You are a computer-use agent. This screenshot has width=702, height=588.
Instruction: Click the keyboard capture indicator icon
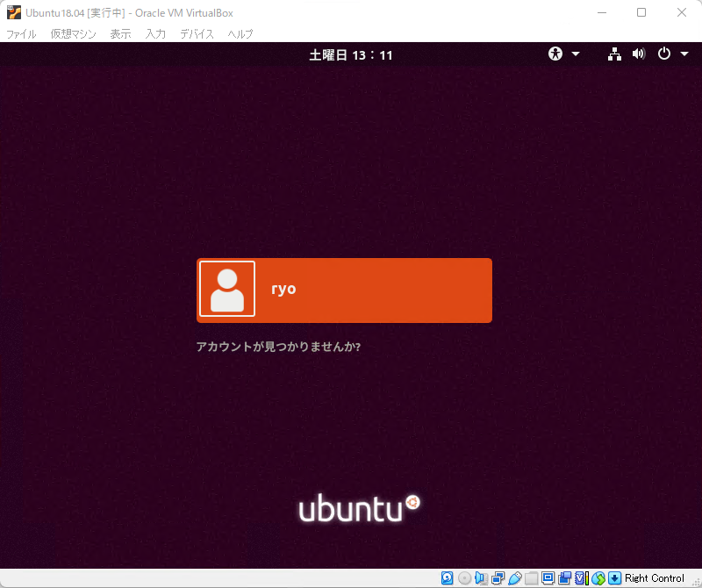[x=615, y=578]
